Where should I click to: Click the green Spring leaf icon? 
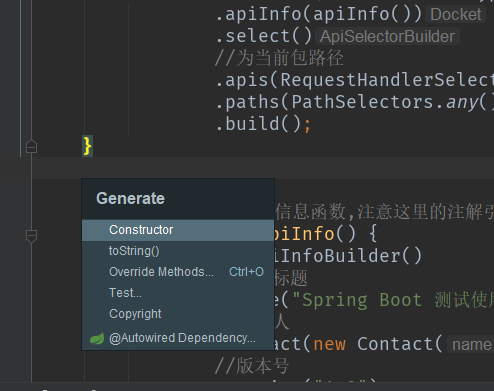coord(97,339)
